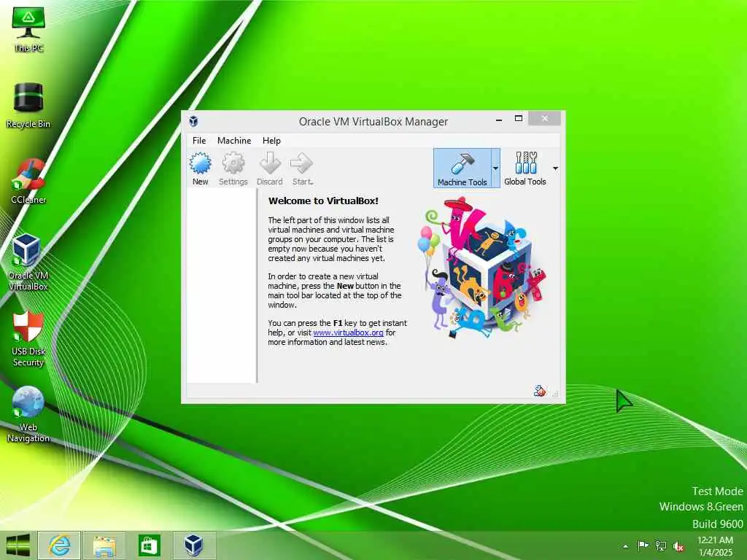
Task: Select Oracle VM VirtualBox desktop shortcut
Action: (28, 262)
